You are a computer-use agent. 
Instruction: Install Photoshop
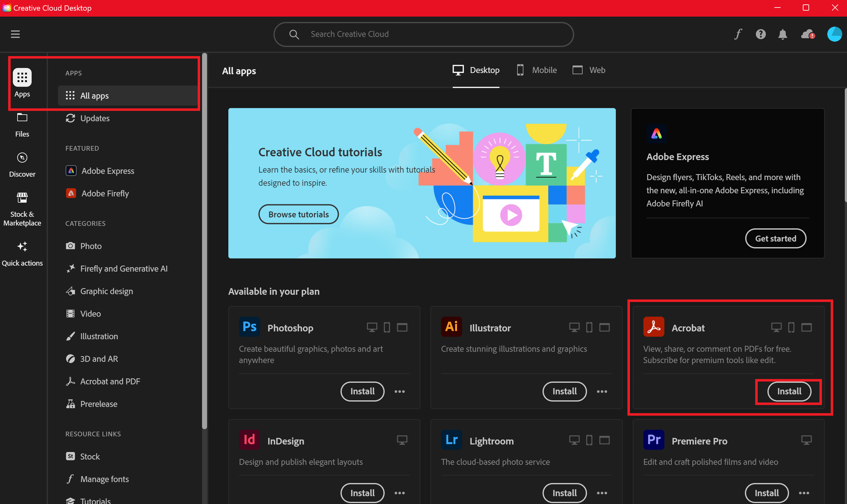[362, 391]
